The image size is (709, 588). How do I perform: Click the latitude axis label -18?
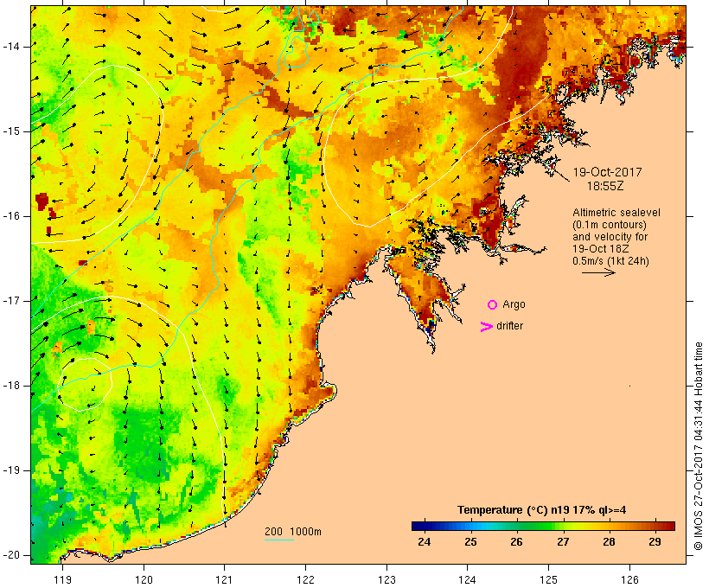click(11, 386)
